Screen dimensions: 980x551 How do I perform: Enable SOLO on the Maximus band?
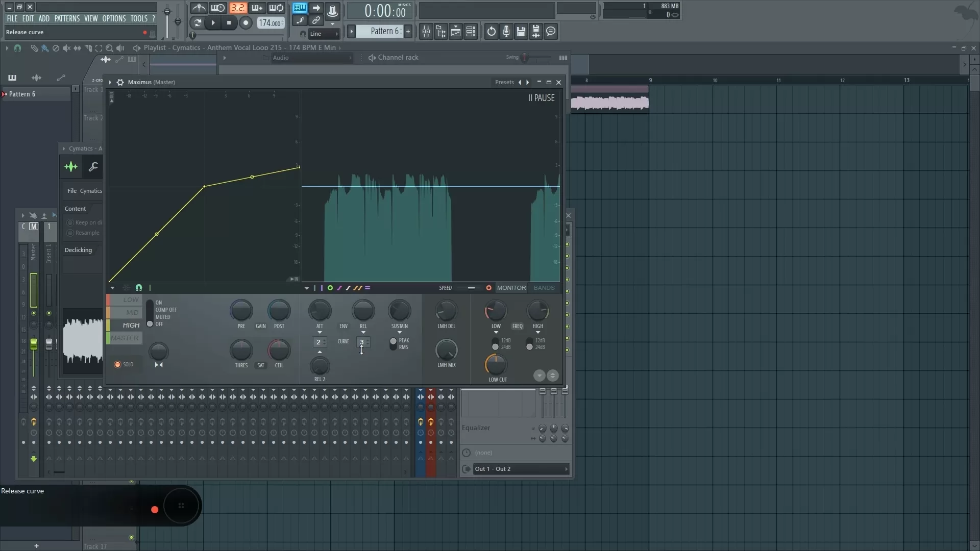118,364
